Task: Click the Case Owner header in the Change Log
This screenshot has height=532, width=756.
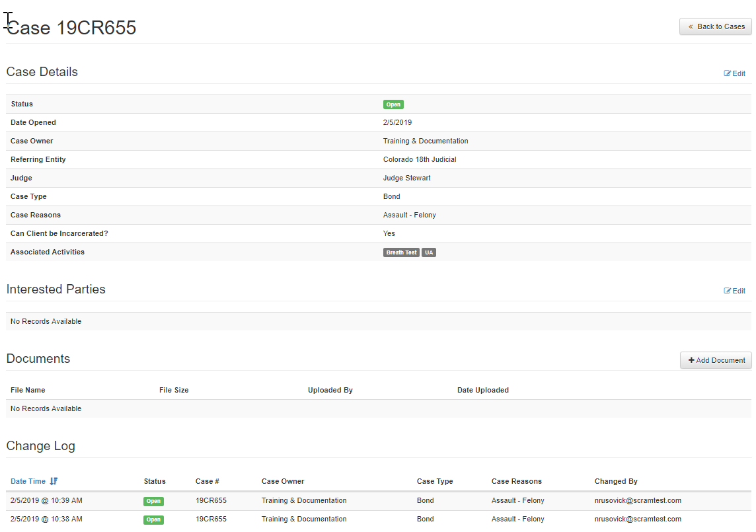Action: pyautogui.click(x=283, y=481)
